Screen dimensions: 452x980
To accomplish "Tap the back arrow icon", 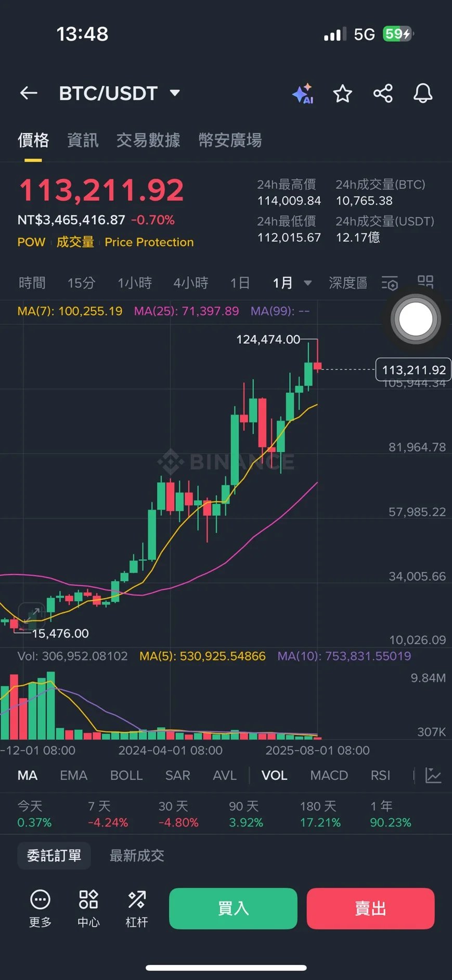I will pyautogui.click(x=29, y=93).
